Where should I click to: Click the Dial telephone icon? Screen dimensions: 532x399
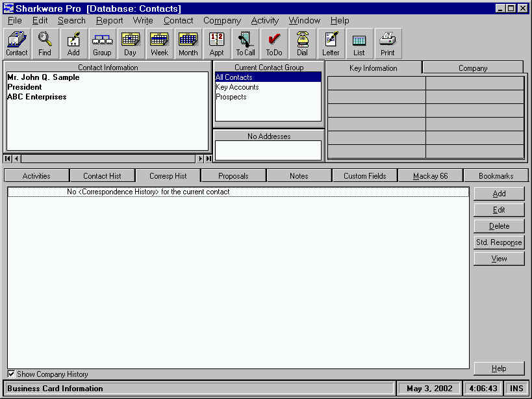302,44
